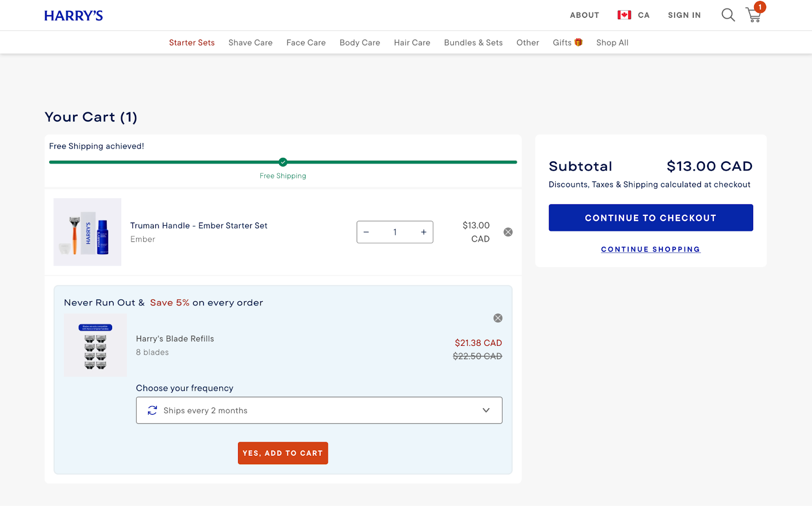This screenshot has width=812, height=506.
Task: Open Starter Sets menu
Action: click(192, 43)
